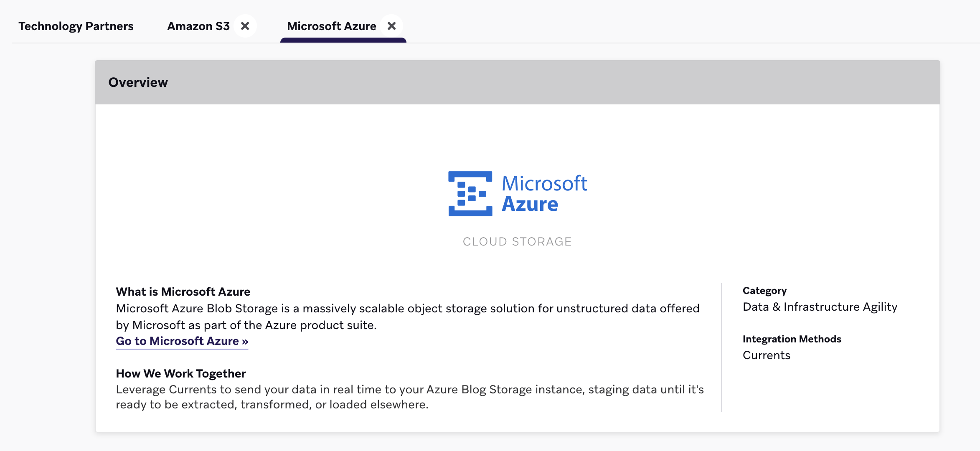
Task: Click the What is Microsoft Azure heading
Action: pyautogui.click(x=183, y=291)
